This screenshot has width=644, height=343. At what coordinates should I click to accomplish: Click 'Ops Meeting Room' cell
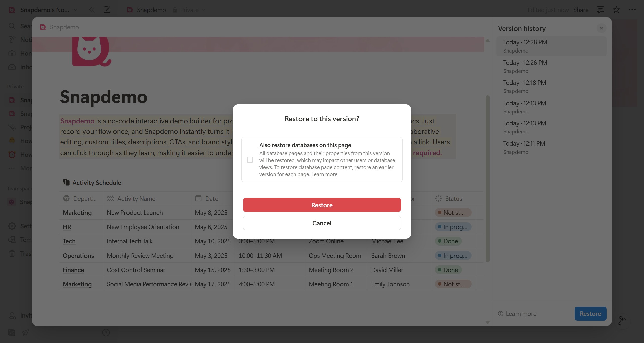[336, 256]
